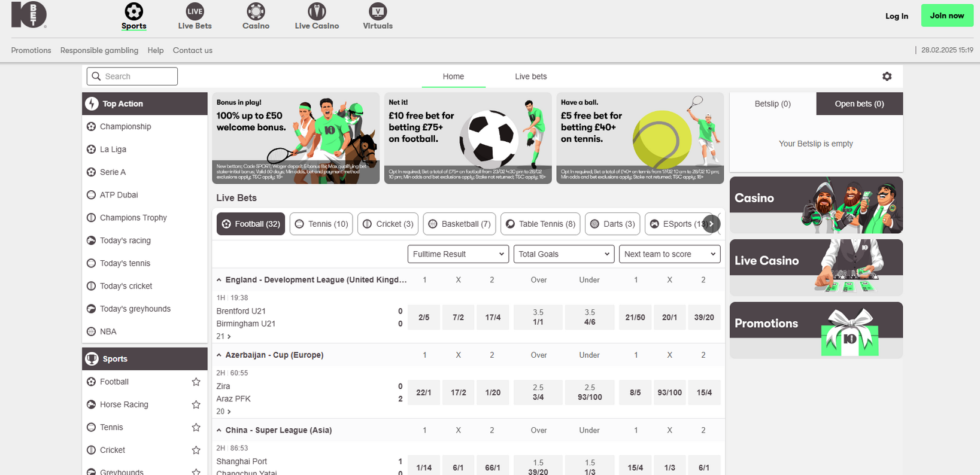Open the Casino chip icon
980x475 pixels.
pos(256,11)
